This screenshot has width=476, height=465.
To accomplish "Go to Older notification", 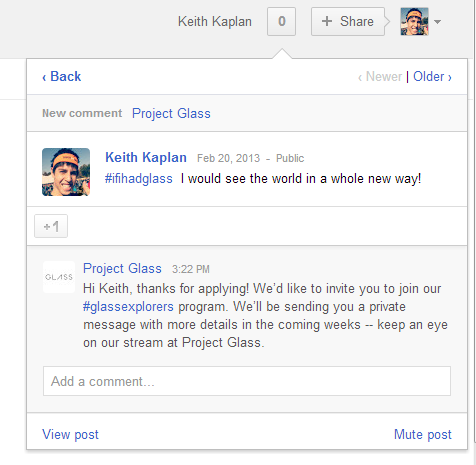I will [x=432, y=77].
